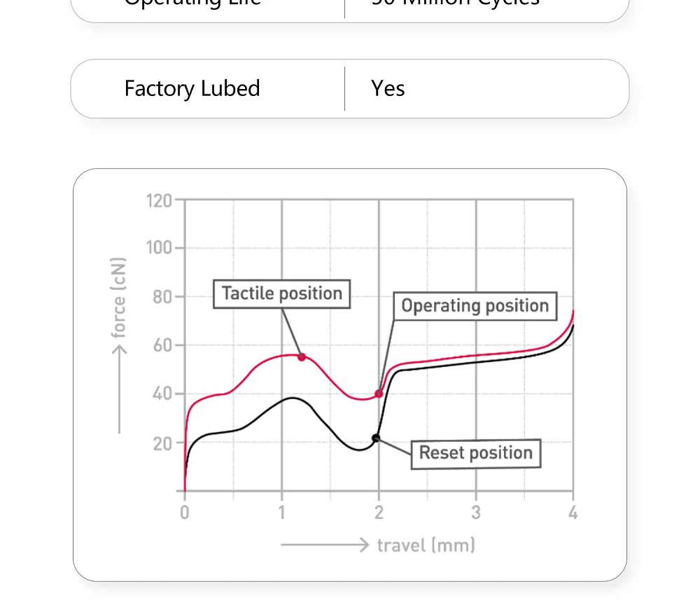Click the force (cN) axis title
The image size is (700, 610).
click(120, 298)
